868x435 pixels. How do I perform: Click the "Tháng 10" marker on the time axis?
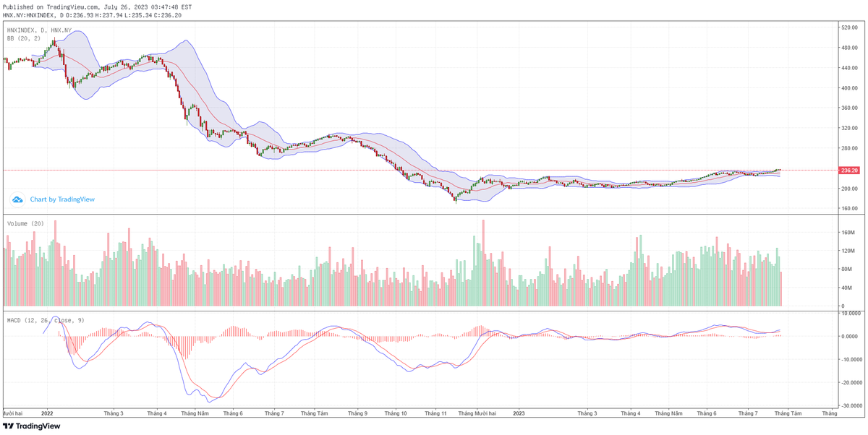tap(396, 414)
